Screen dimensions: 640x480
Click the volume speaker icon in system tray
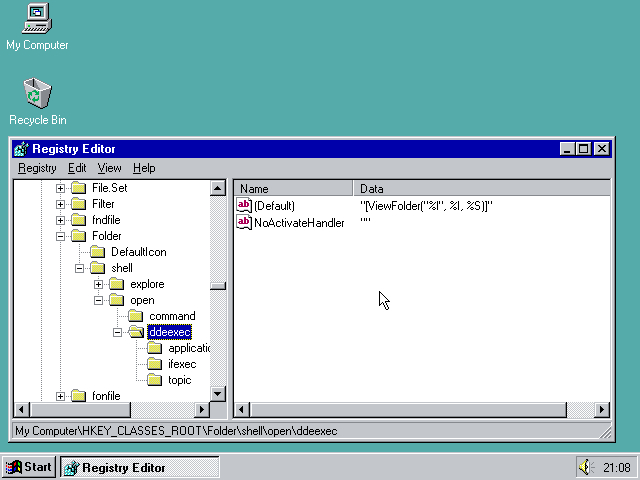(x=585, y=467)
